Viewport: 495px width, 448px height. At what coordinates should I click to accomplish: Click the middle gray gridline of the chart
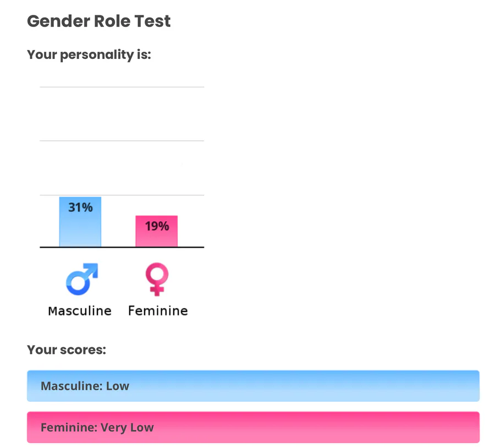pyautogui.click(x=122, y=141)
